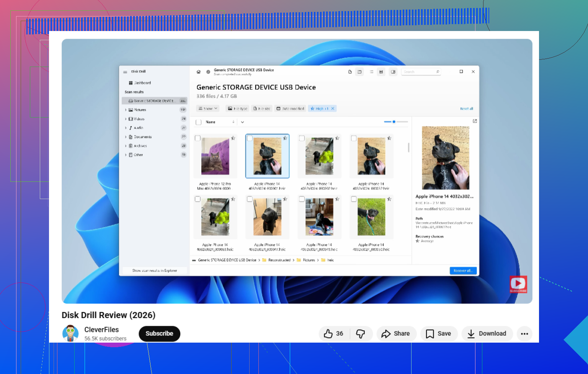
Task: Go to Disk Drill home icon
Action: [198, 72]
